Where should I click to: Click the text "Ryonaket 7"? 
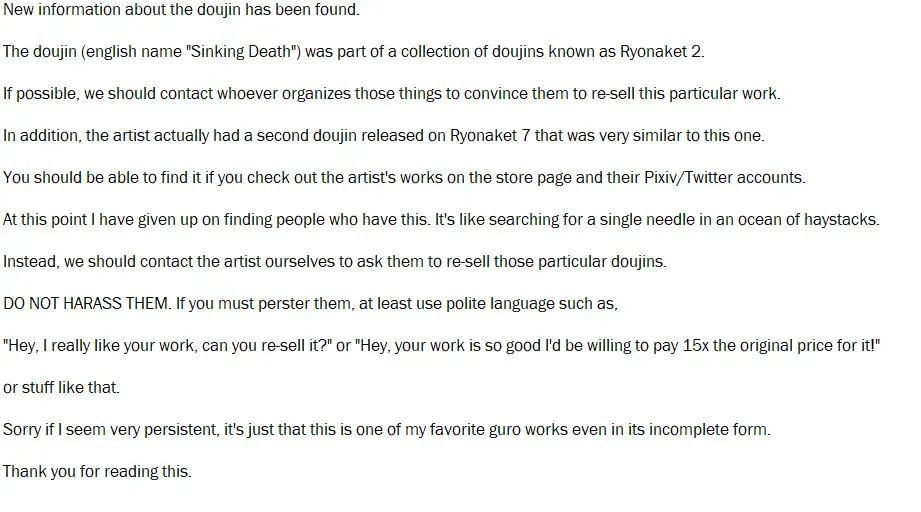point(447,136)
